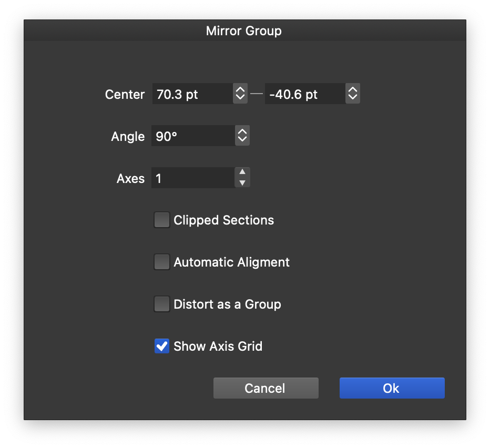Screen dimensions: 490x448
Task: Click the Mirror Group title bar
Action: (244, 31)
